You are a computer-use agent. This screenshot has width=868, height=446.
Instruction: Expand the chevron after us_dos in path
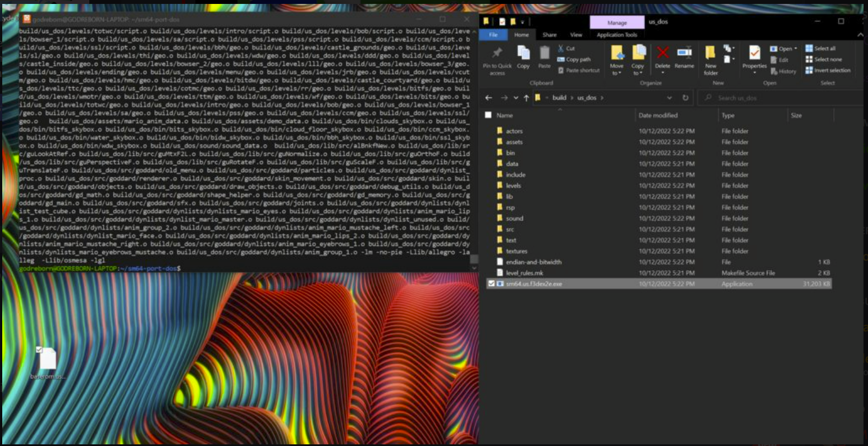click(602, 98)
